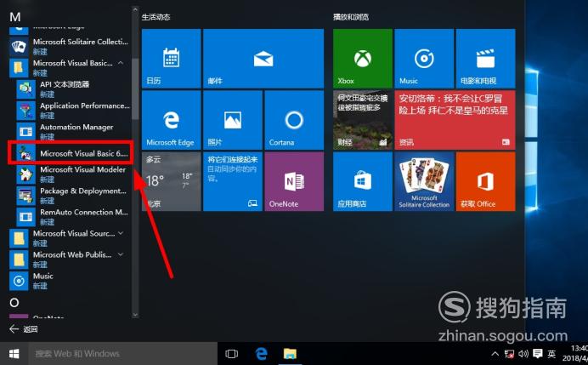Click the Microsoft Visual SourceSafe folder icon
This screenshot has width=588, height=365.
point(19,238)
